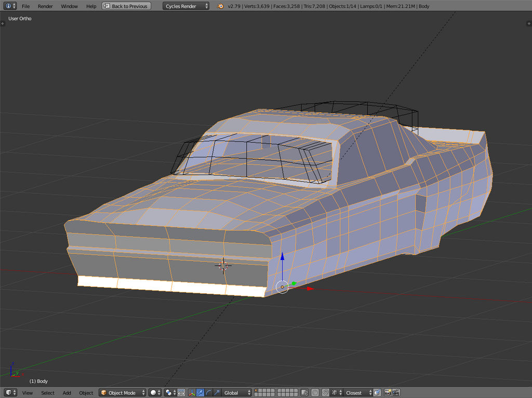The width and height of the screenshot is (532, 398).
Task: Click the lock camera to layers icon
Action: click(x=305, y=393)
